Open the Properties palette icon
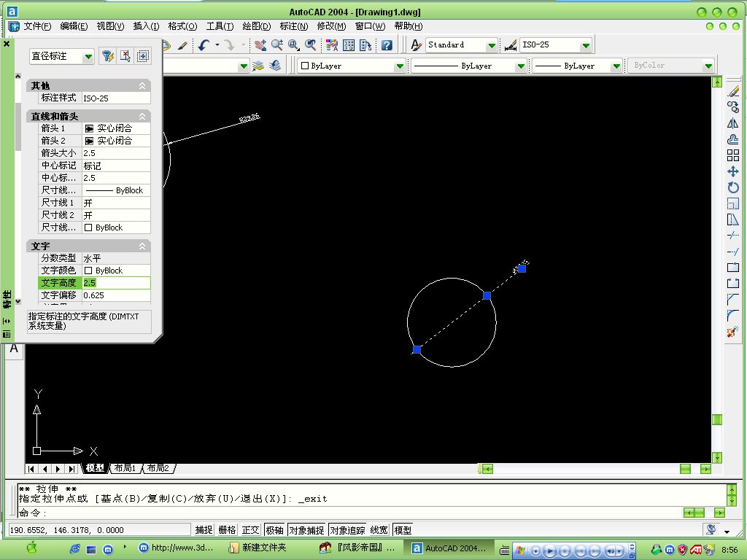The image size is (747, 560). (x=332, y=45)
